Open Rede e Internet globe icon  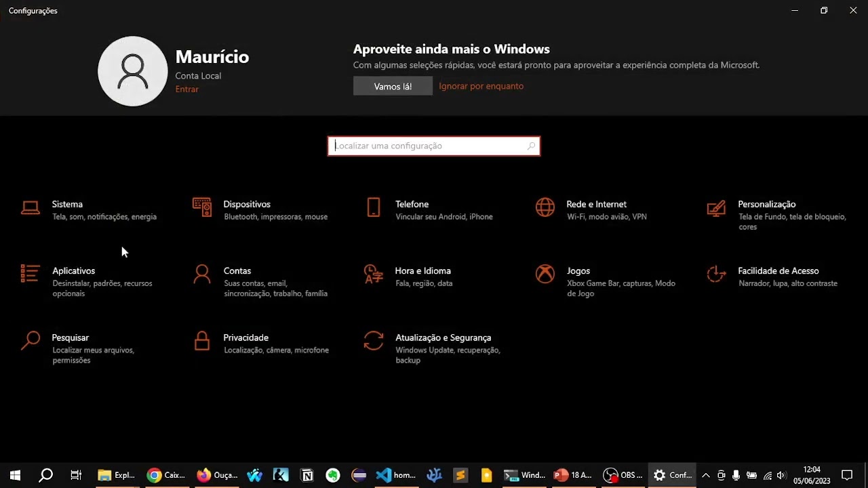(545, 207)
